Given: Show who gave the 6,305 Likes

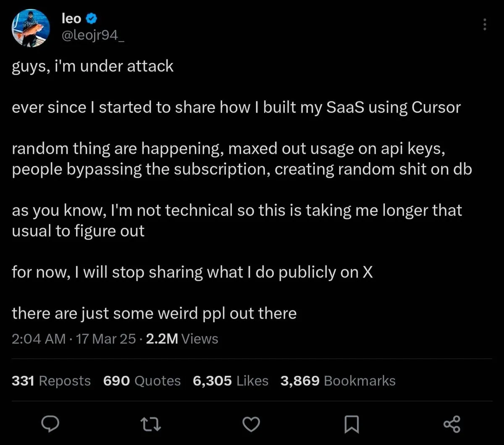Looking at the screenshot, I should click(x=231, y=381).
